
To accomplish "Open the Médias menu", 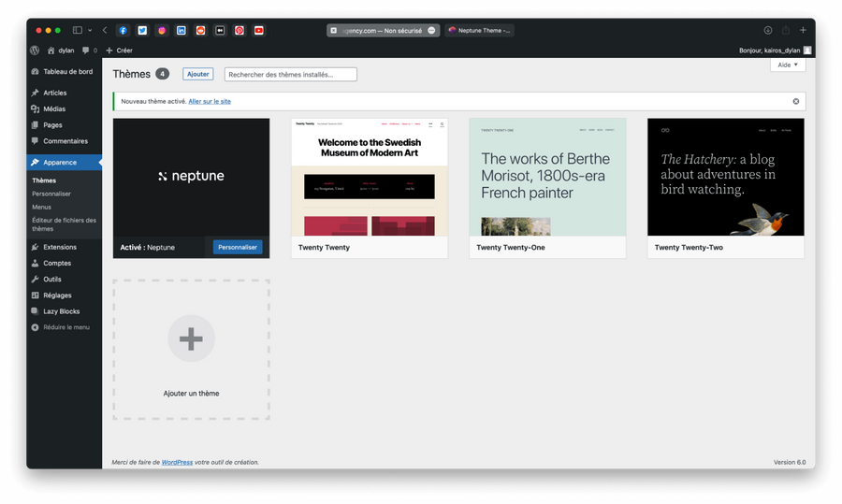I will (64, 109).
